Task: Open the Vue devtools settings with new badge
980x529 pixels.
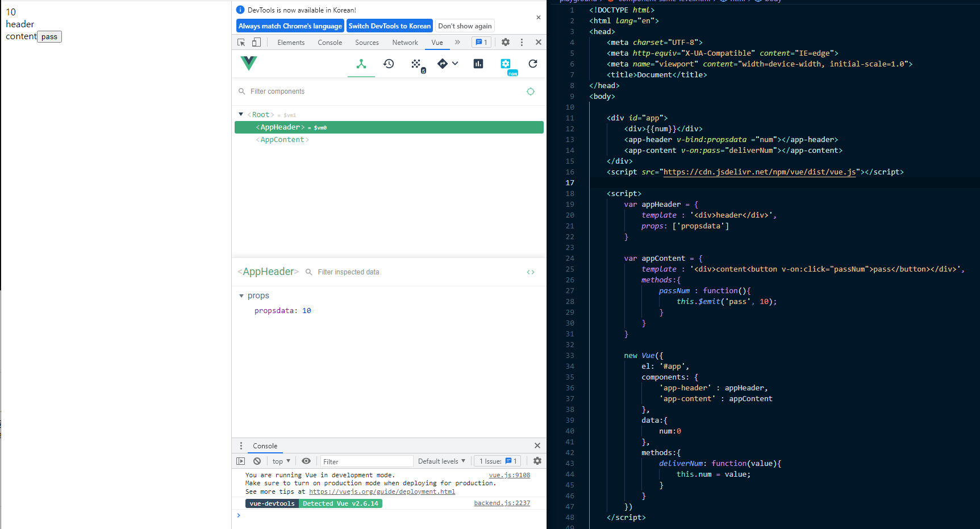Action: [506, 64]
